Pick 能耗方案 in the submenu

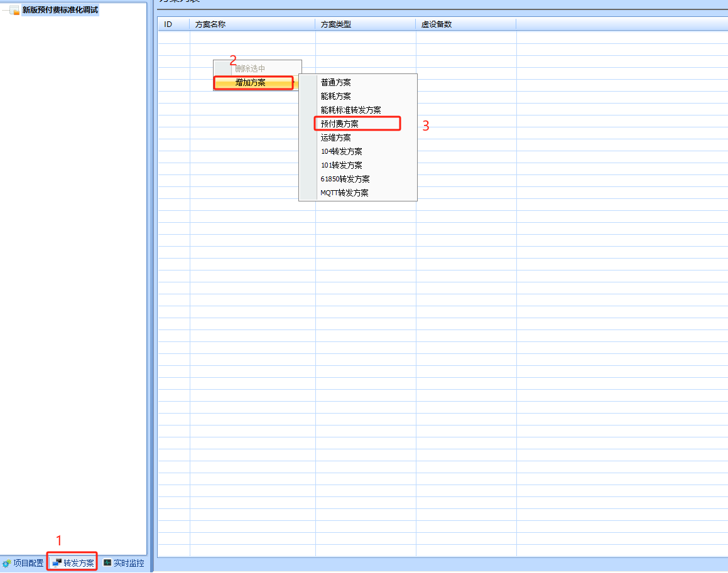pyautogui.click(x=336, y=96)
